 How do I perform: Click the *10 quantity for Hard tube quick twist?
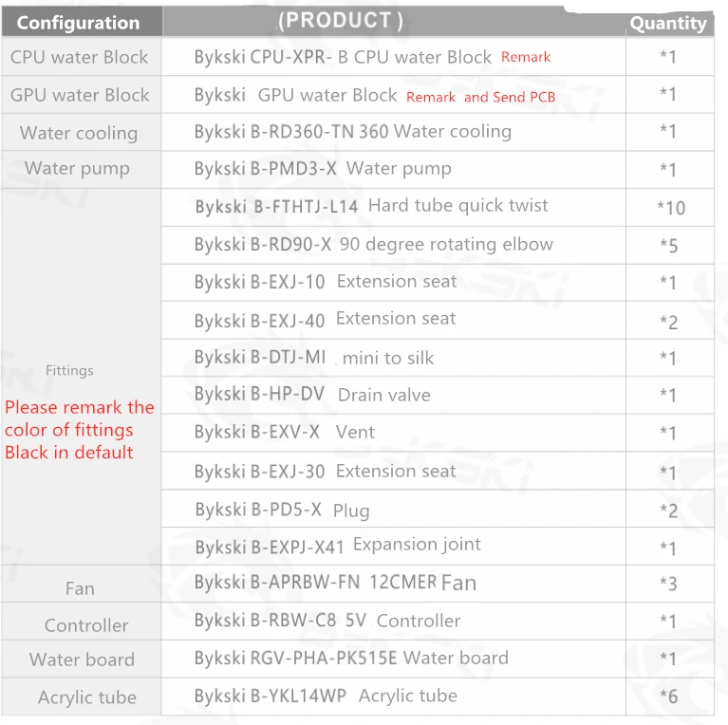671,208
